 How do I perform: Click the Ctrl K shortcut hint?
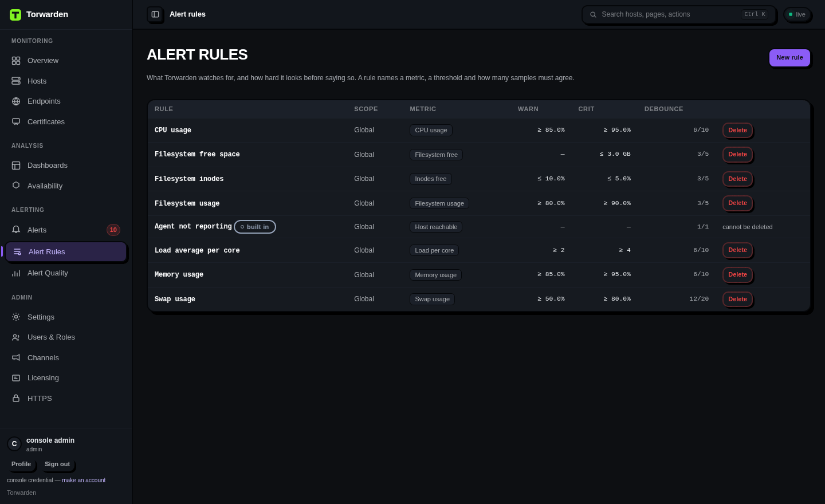(x=755, y=15)
